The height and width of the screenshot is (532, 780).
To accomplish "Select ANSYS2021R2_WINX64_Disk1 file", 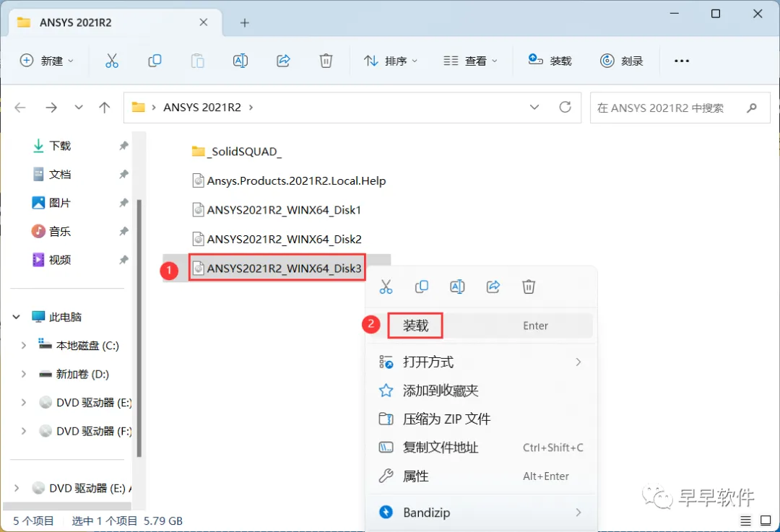I will 277,210.
